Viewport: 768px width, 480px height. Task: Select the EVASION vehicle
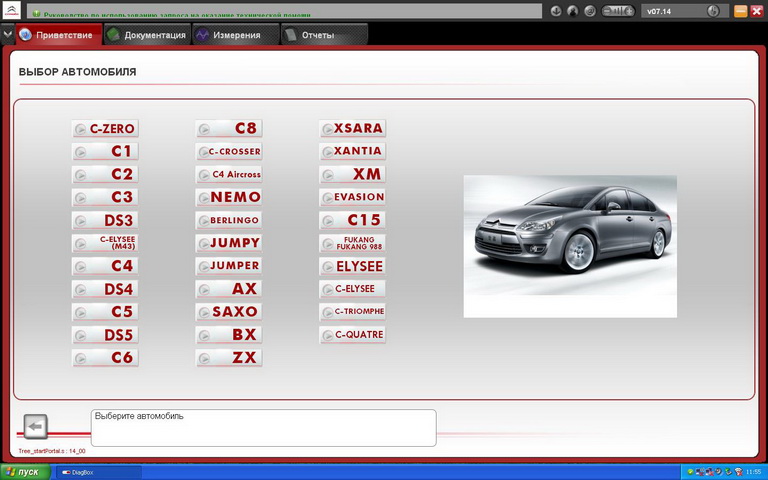click(353, 197)
